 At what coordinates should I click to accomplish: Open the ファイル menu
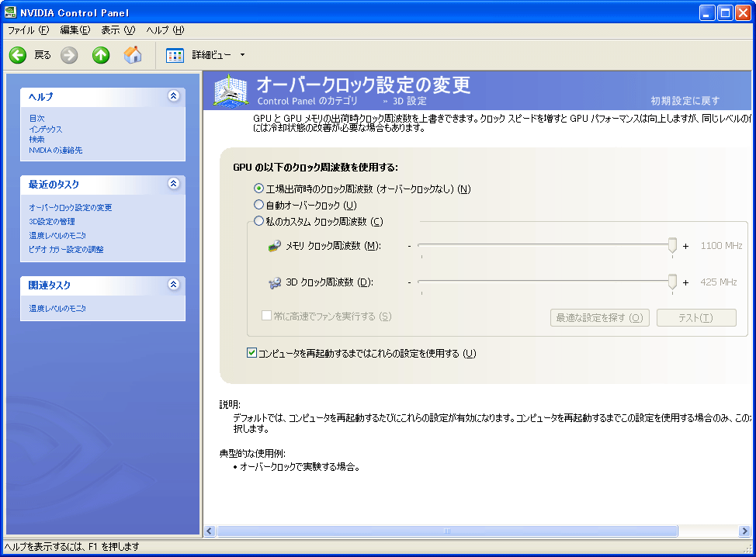[28, 30]
